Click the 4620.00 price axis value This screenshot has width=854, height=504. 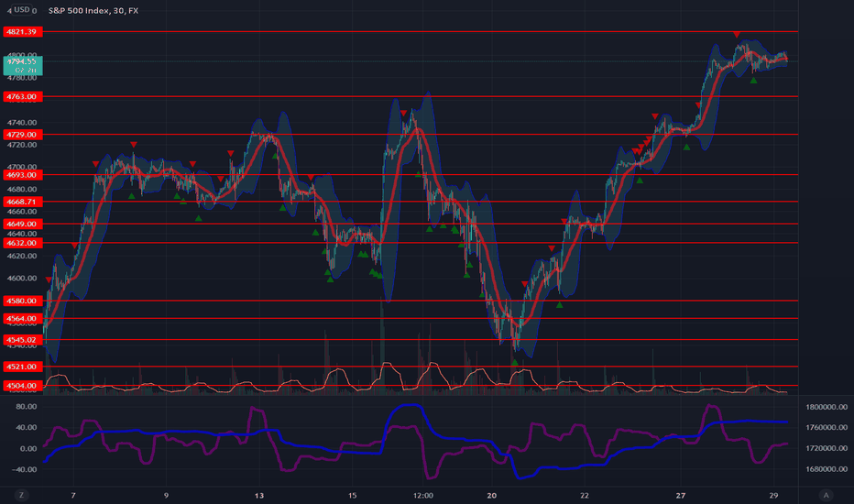[22, 256]
